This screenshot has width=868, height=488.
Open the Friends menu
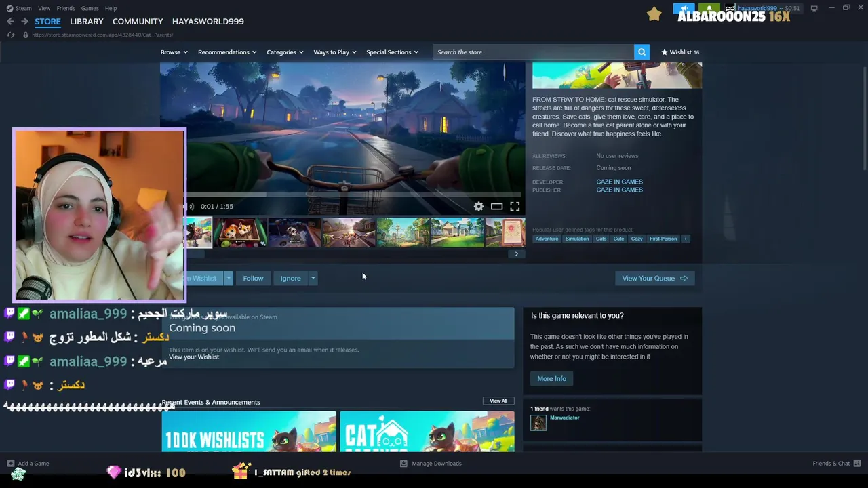66,8
